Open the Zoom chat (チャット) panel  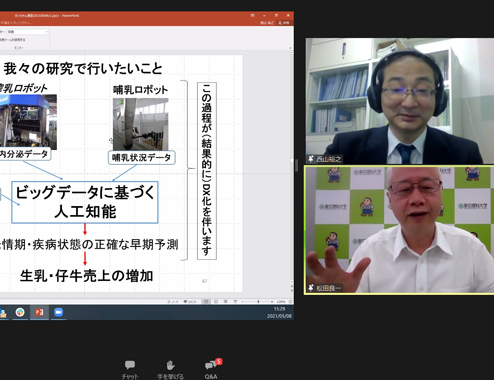(x=130, y=369)
